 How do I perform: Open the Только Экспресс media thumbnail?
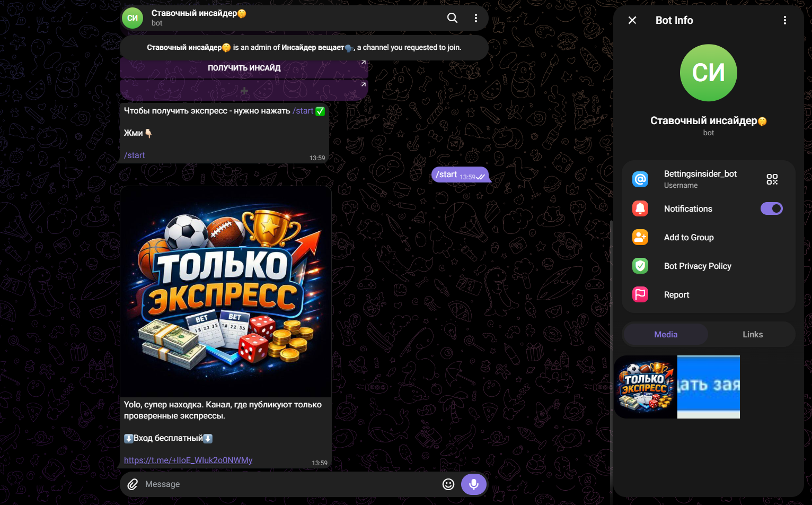tap(645, 387)
